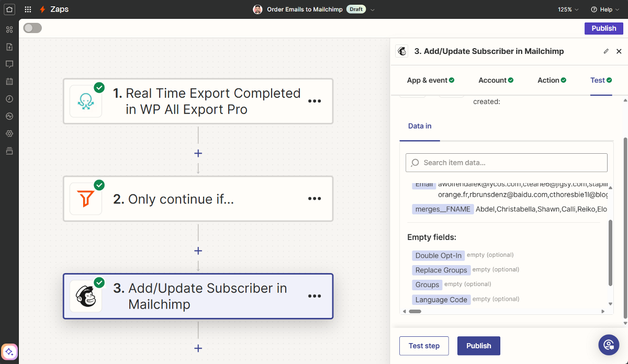Viewport: 628px width, 364px height.
Task: Open more options for step 3
Action: (315, 297)
